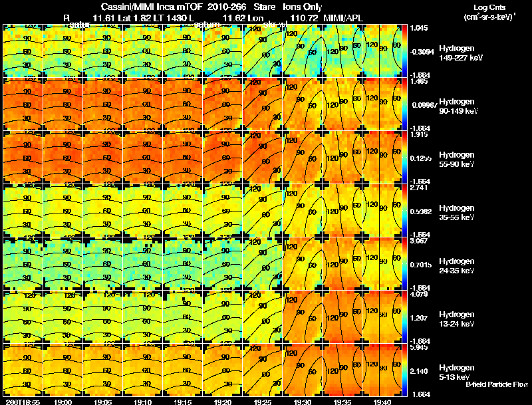Viewport: 532px width, 405px height.
Task: Click the Cassini/MIMI Inca mTOF title text
Action: tap(152, 7)
